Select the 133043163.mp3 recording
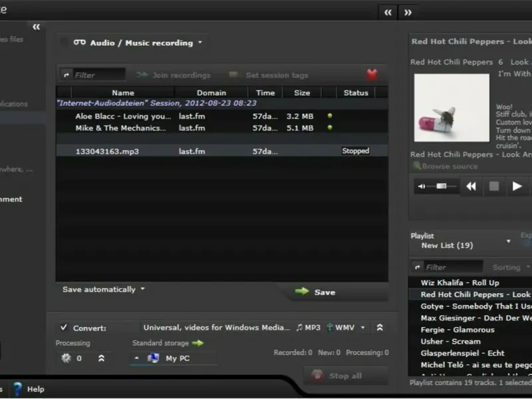532x399 pixels. [x=222, y=152]
